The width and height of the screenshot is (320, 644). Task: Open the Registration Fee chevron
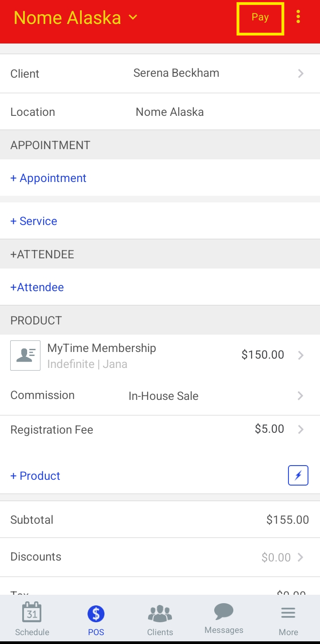coord(300,429)
